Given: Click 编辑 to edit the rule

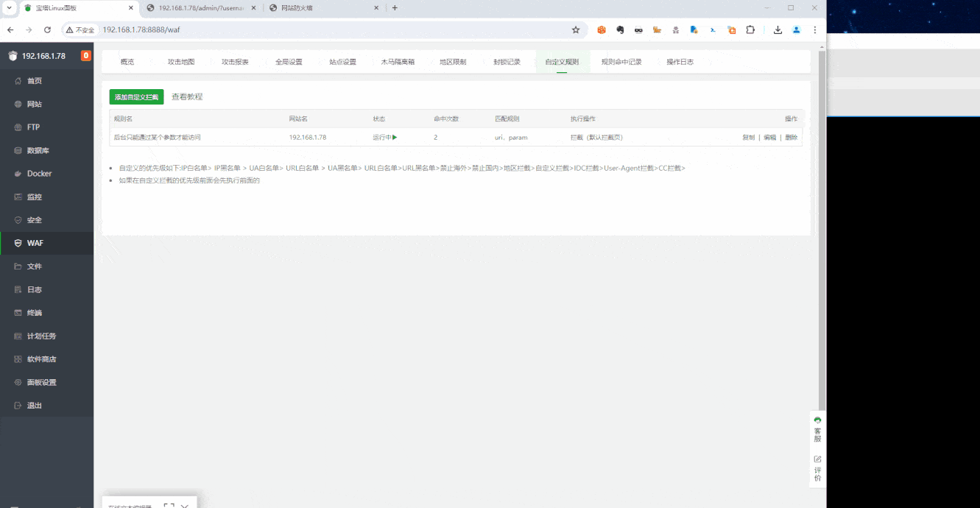Looking at the screenshot, I should [x=769, y=137].
